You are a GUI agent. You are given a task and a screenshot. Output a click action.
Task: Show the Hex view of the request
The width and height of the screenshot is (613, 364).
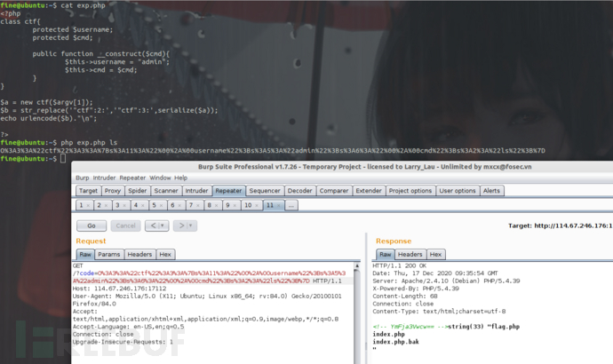(165, 254)
